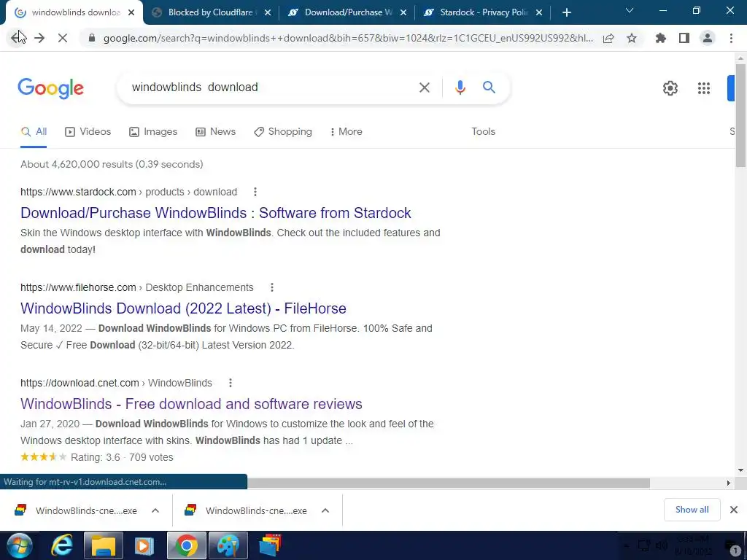Screen dimensions: 747x560
Task: Show Images results
Action: pyautogui.click(x=153, y=132)
